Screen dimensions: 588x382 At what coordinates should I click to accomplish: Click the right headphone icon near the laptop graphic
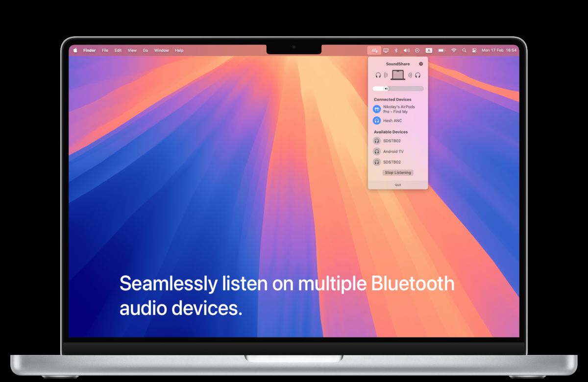click(417, 75)
